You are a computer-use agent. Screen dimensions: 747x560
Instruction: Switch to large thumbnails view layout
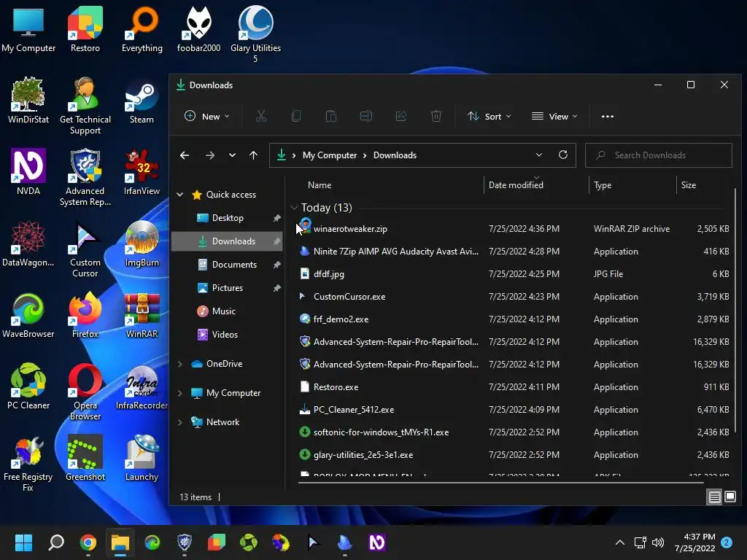click(x=729, y=497)
